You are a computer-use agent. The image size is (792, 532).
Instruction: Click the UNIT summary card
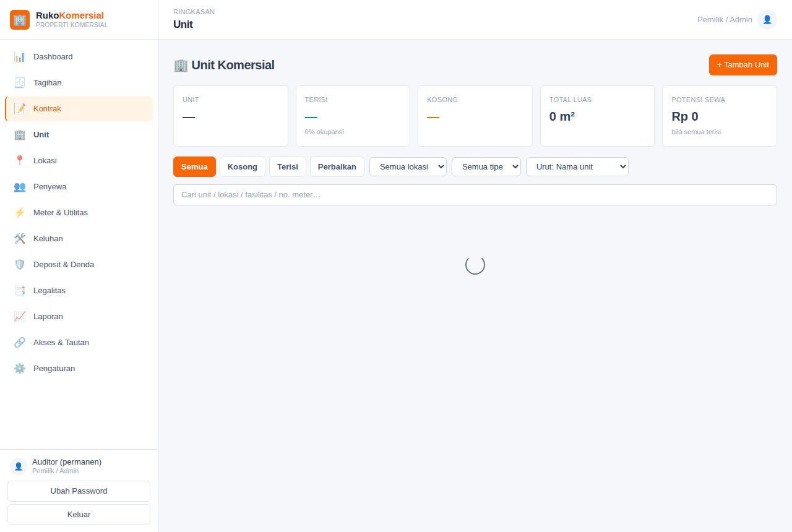point(231,116)
